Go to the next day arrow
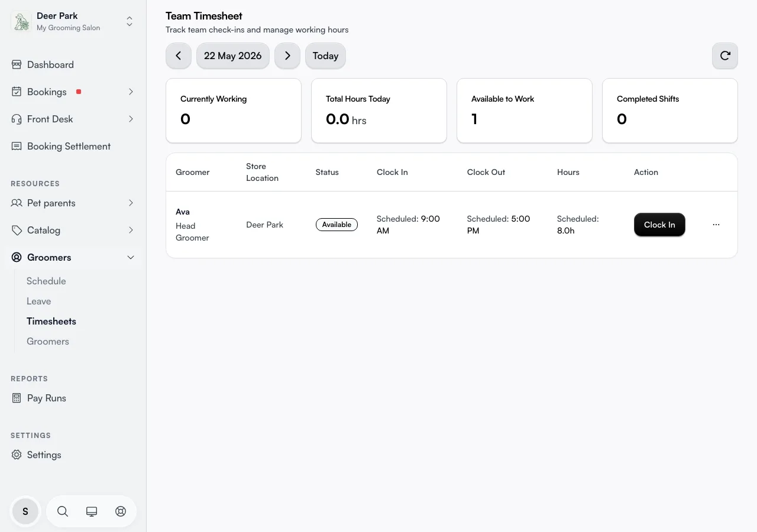This screenshot has height=532, width=757. [x=287, y=56]
